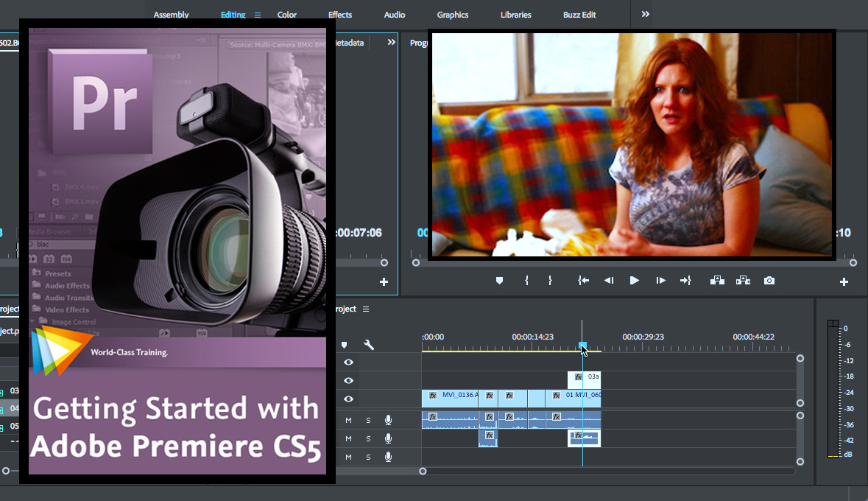This screenshot has width=868, height=501.
Task: Solo the middle audio track
Action: (368, 438)
